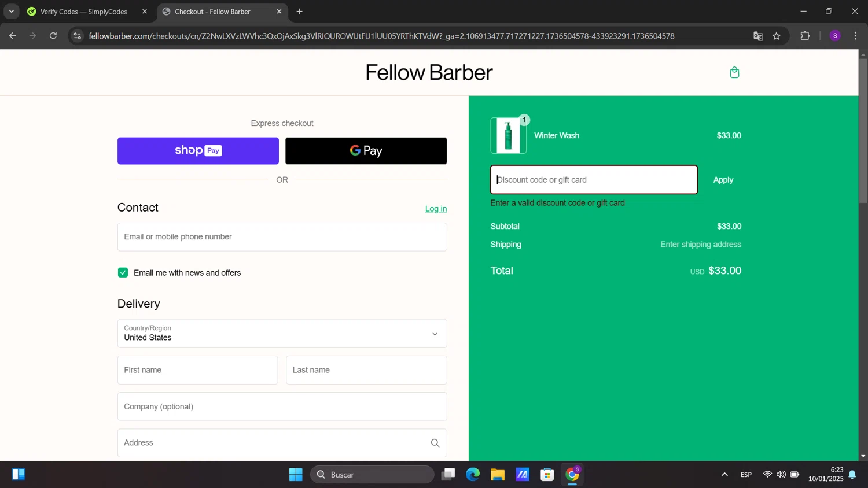868x488 pixels.
Task: Open the Windows Start menu
Action: (x=296, y=475)
